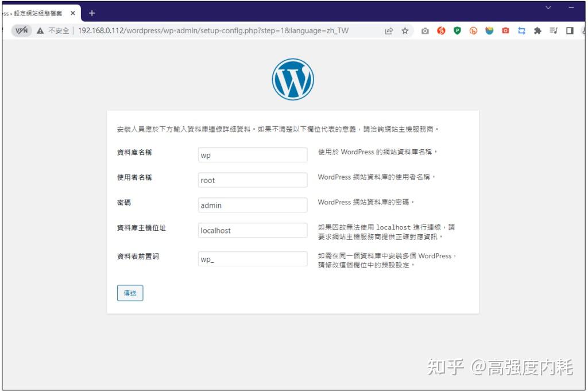588x392 pixels.
Task: Bookmark the page with the star icon
Action: 405,30
